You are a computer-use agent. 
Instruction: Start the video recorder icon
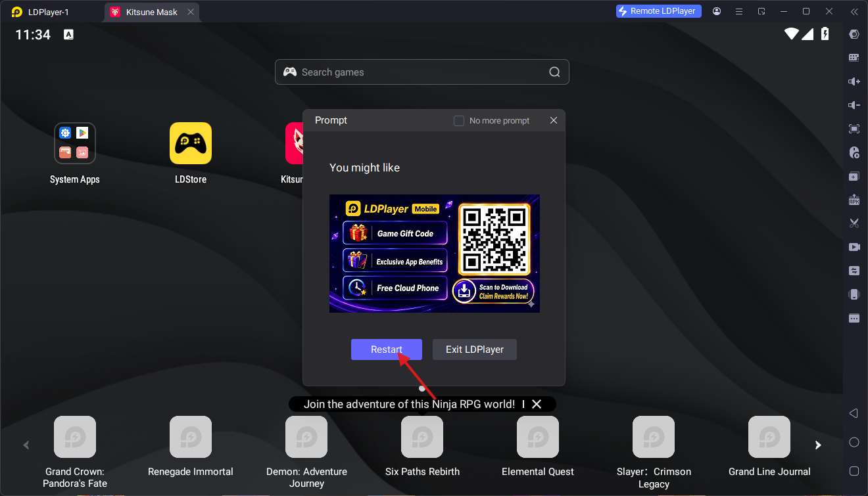tap(854, 247)
